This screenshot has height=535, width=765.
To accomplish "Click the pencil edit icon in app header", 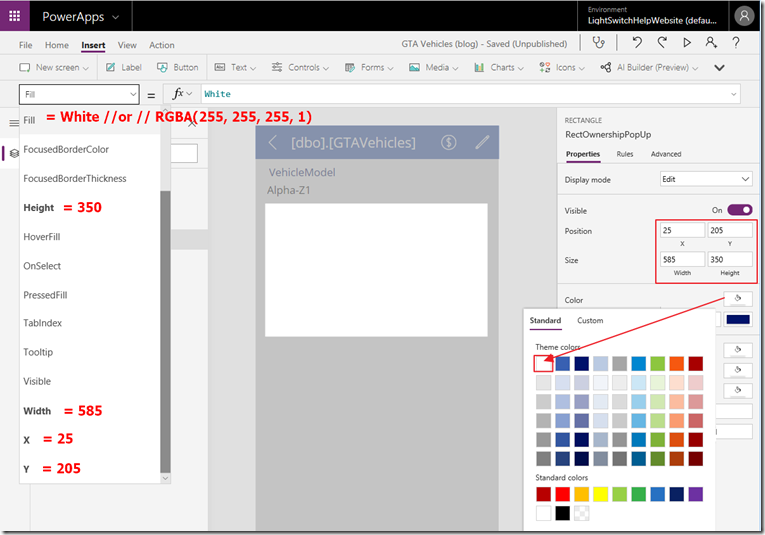I will click(482, 142).
